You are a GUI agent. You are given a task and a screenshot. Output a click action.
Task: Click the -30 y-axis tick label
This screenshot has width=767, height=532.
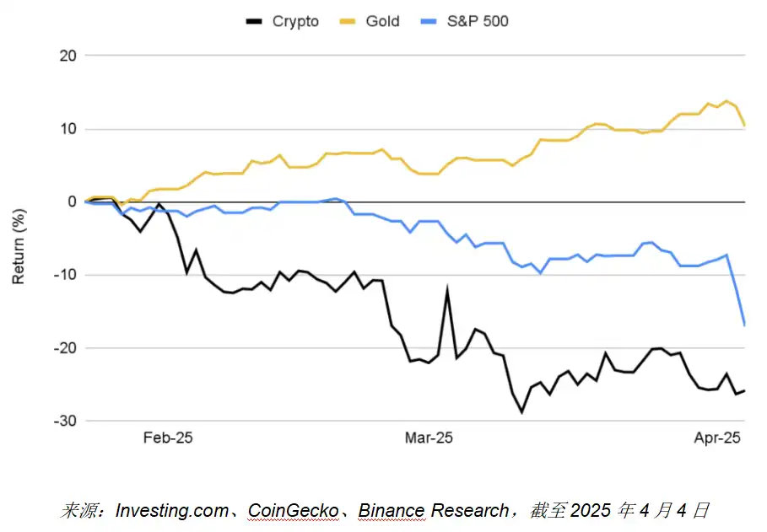pyautogui.click(x=65, y=421)
